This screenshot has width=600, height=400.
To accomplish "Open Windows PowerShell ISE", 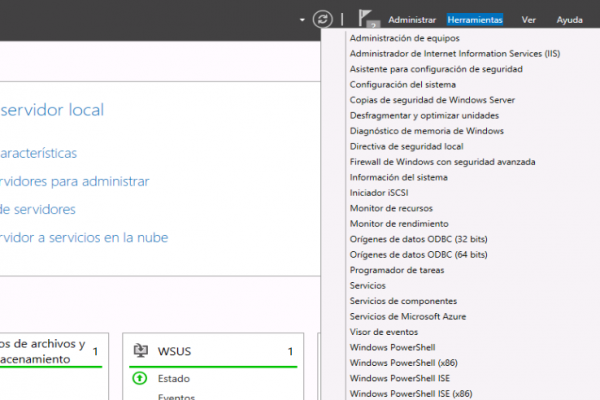I will pyautogui.click(x=399, y=378).
